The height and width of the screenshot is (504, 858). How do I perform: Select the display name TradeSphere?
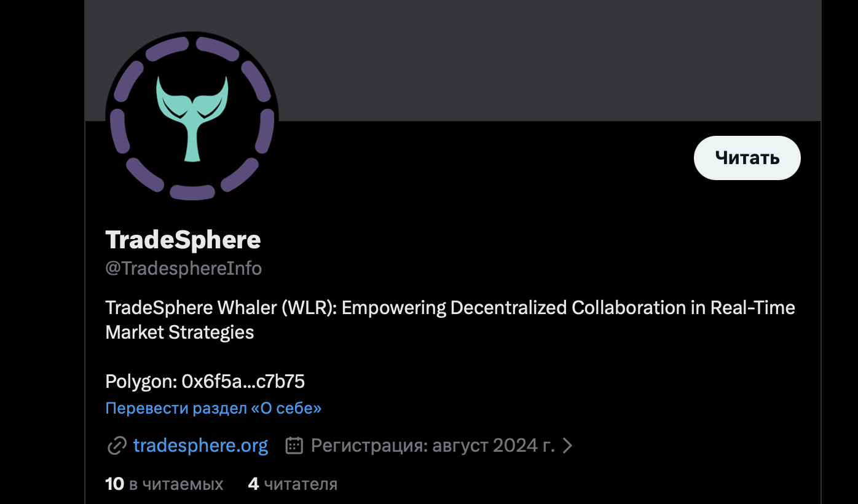point(183,240)
